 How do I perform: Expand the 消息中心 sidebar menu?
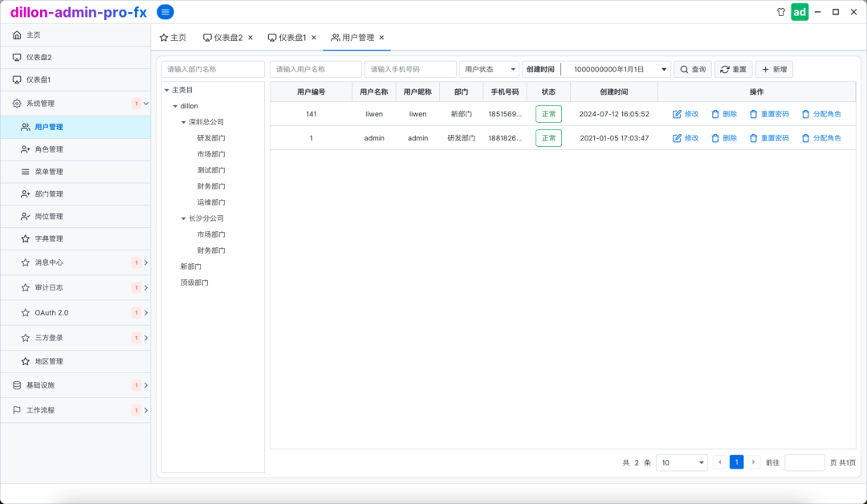pyautogui.click(x=145, y=262)
